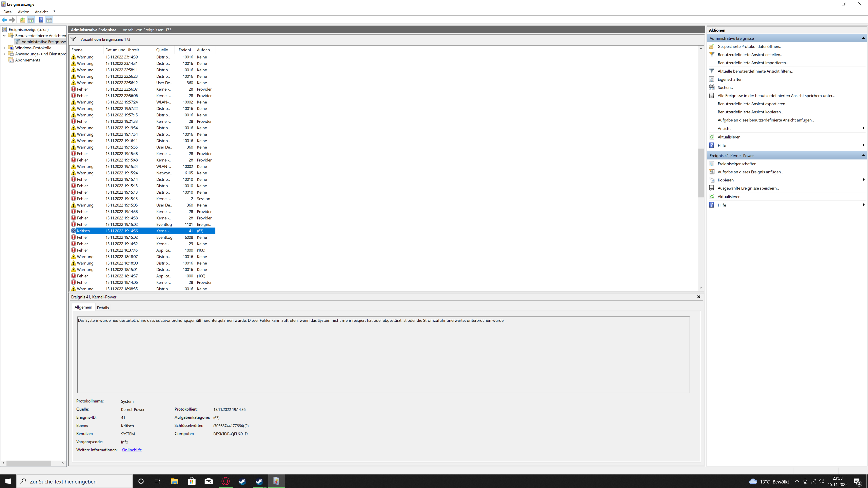Expand the Windows-Protokolle tree node
The width and height of the screenshot is (868, 488).
[4, 48]
